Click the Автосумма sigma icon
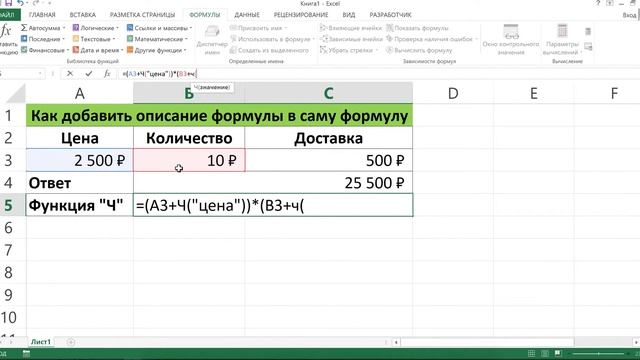Screen dimensions: 640x360 click(x=24, y=28)
